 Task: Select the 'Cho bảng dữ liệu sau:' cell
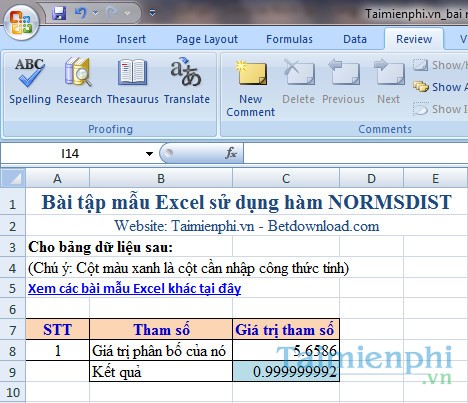(x=100, y=247)
